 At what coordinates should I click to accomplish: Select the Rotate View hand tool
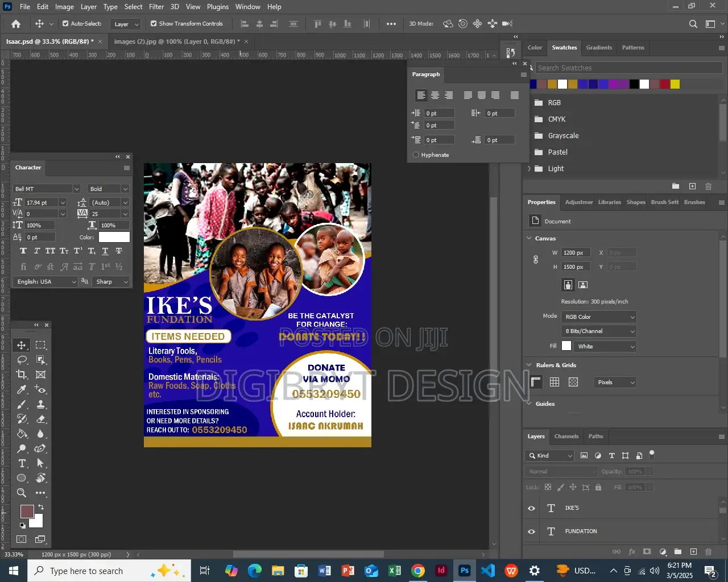pyautogui.click(x=40, y=478)
